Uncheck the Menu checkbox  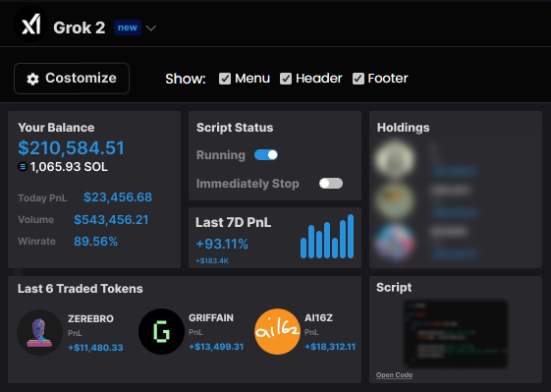tap(225, 79)
